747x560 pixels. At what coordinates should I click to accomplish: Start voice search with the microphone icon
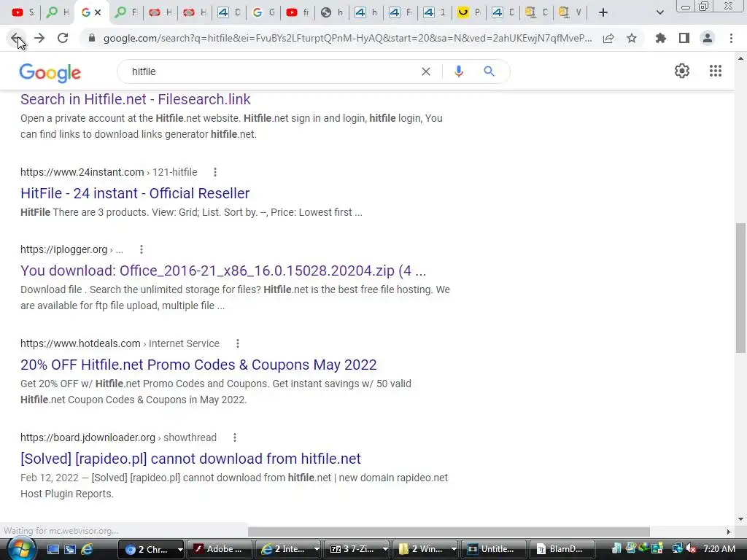pyautogui.click(x=458, y=71)
